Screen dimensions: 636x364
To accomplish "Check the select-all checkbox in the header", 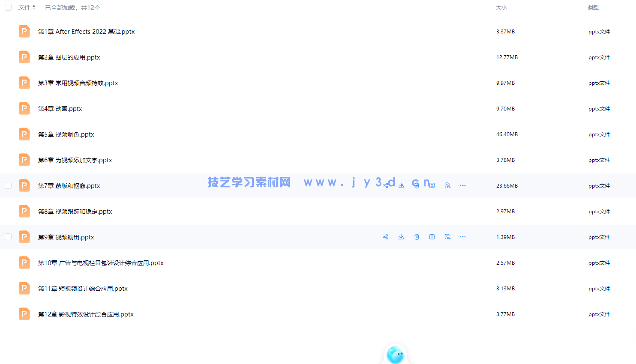I will (x=8, y=7).
